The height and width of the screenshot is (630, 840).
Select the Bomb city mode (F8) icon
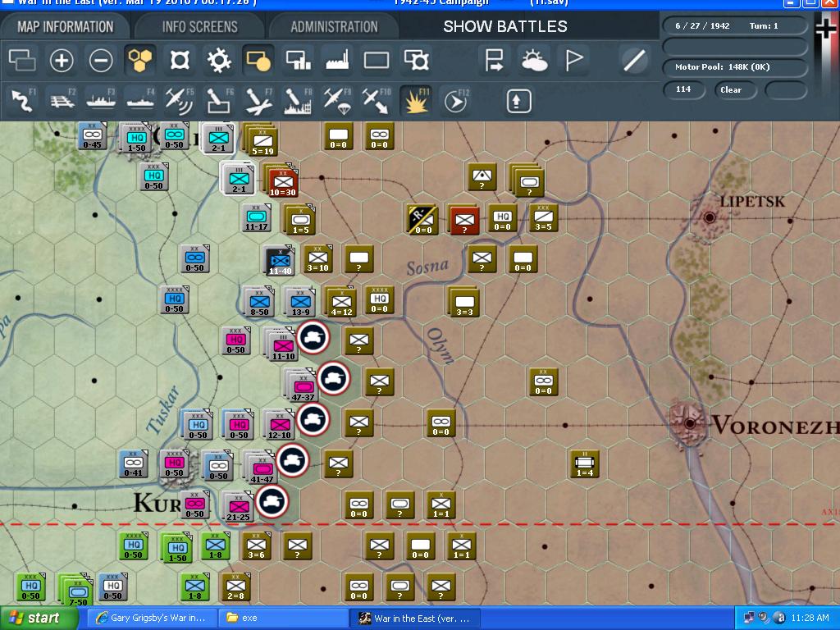click(x=298, y=101)
